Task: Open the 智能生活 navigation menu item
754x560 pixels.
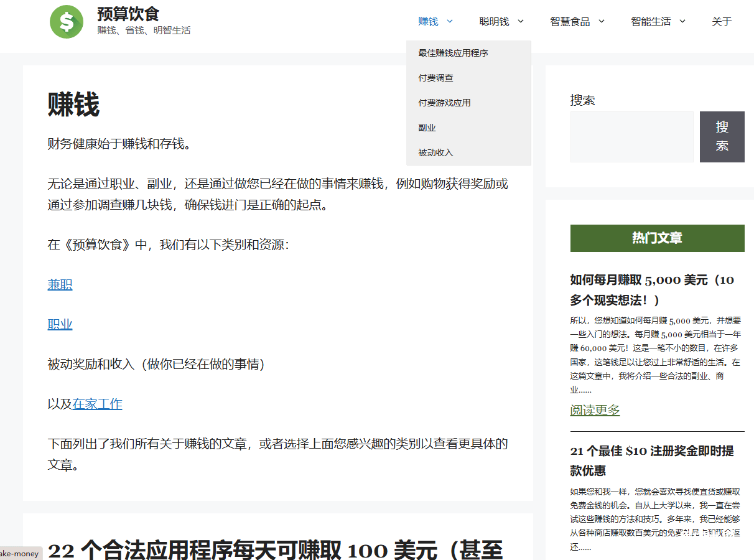Action: click(651, 22)
